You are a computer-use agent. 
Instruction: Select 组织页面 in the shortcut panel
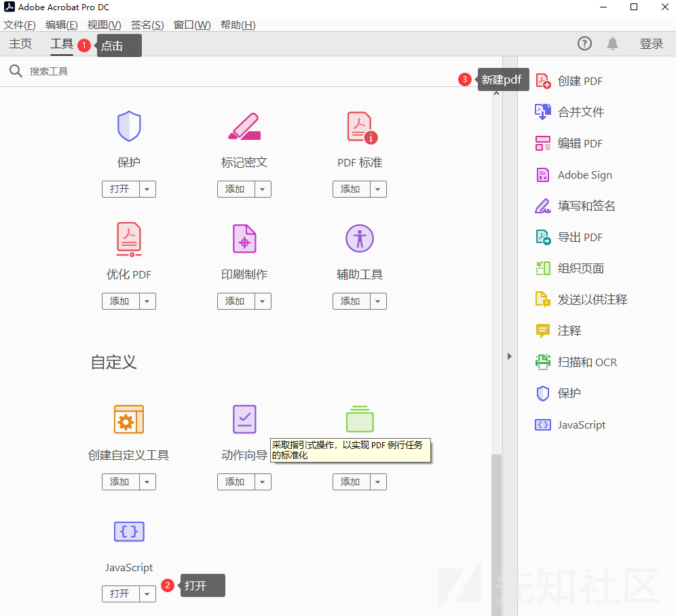click(569, 268)
